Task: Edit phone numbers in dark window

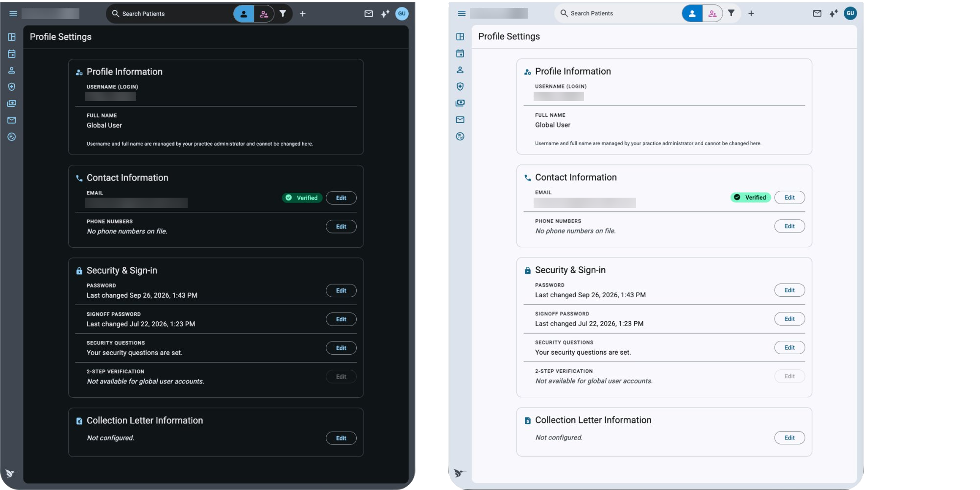Action: (341, 227)
